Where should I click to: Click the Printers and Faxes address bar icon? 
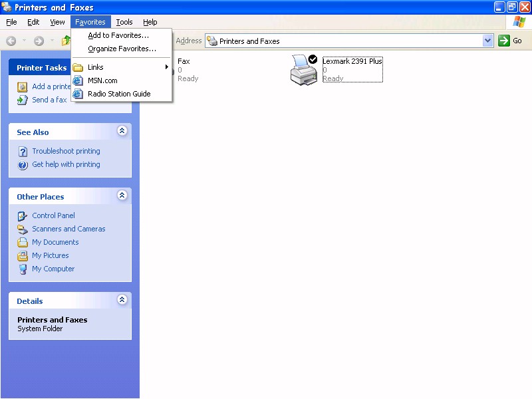(212, 41)
